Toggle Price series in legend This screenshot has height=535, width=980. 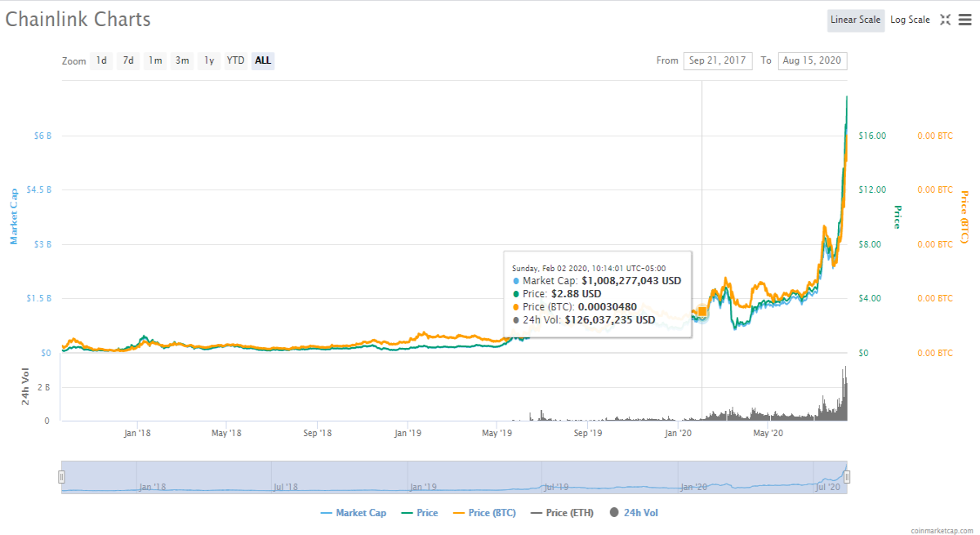pyautogui.click(x=421, y=513)
